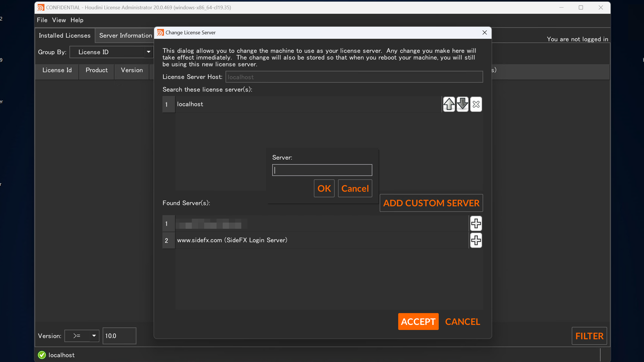Confirm server name with OK button

(324, 188)
